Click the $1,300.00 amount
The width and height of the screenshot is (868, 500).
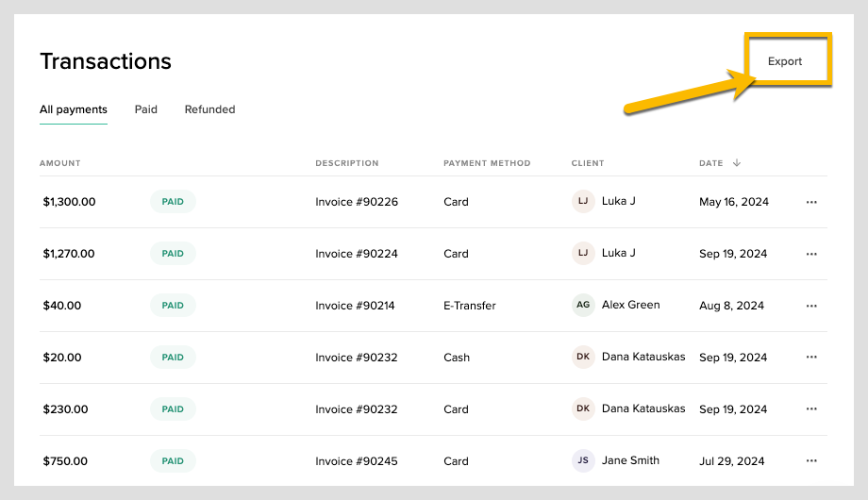coord(69,202)
